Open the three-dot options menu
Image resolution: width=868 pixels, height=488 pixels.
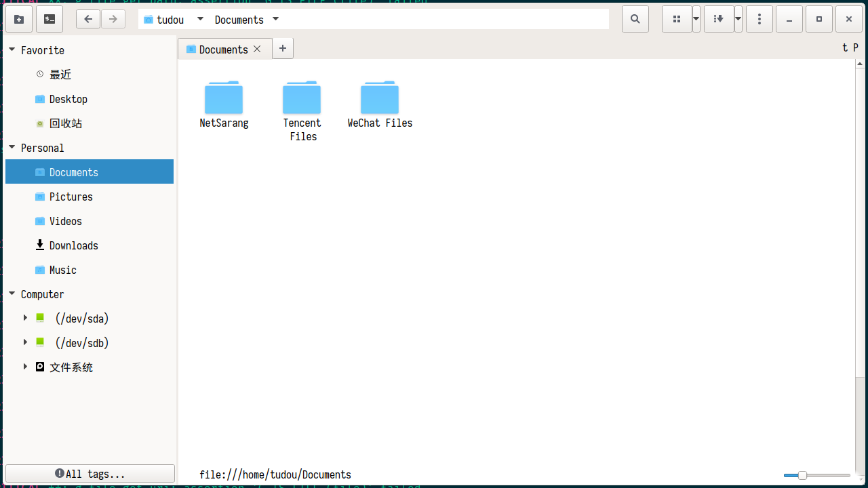[x=759, y=19]
